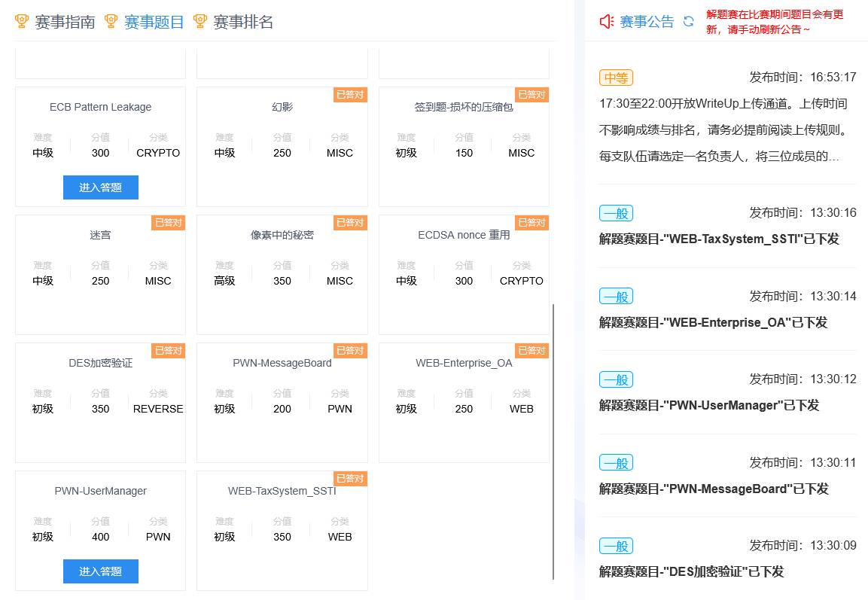Click the 中等 announcement tag
The height and width of the screenshot is (600, 868).
616,78
